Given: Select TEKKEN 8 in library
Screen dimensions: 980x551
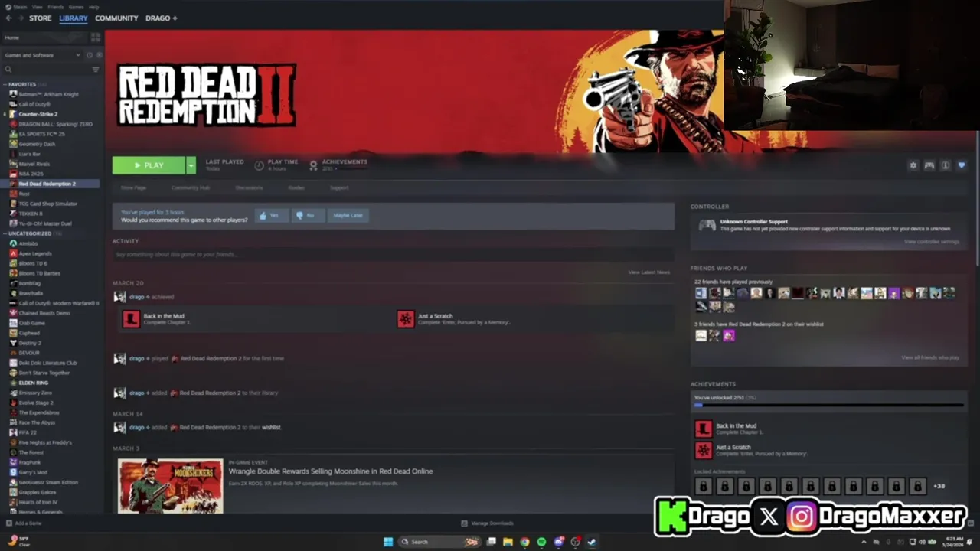Looking at the screenshot, I should coord(31,214).
